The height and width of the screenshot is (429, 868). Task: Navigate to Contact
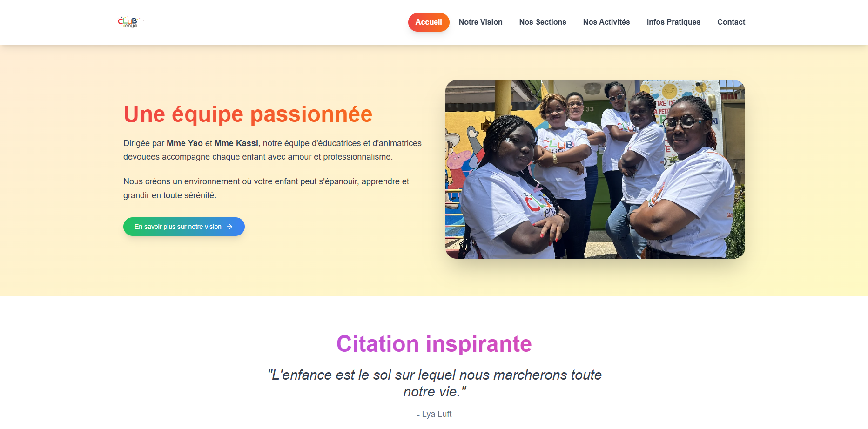click(731, 22)
